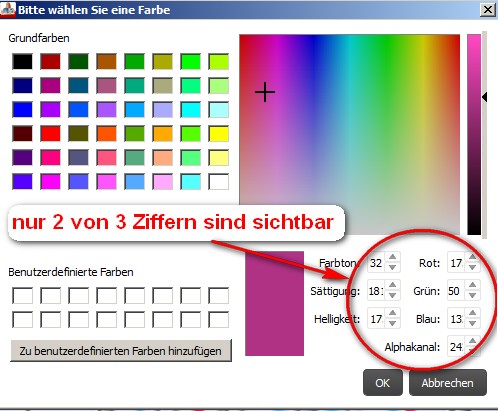Click the app icon in the title bar

click(8, 9)
